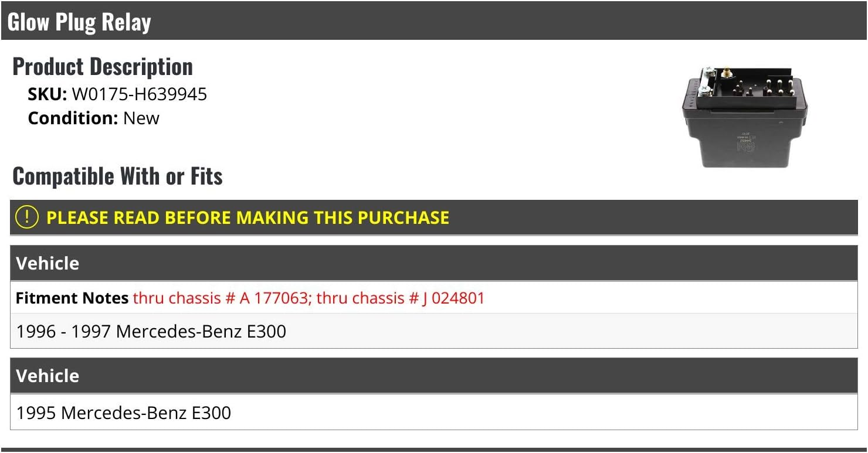Click the bold Fitment Notes label

click(72, 298)
